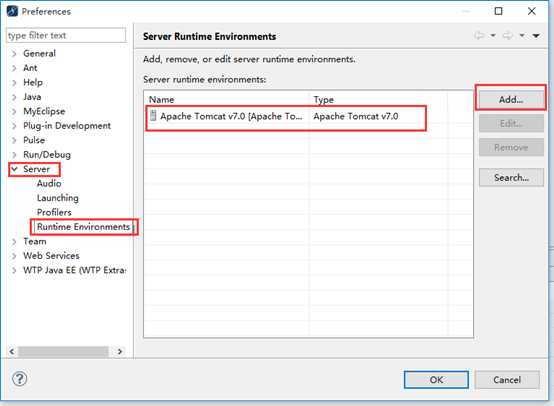The width and height of the screenshot is (554, 406).
Task: Focus the type filter text field
Action: (x=66, y=35)
